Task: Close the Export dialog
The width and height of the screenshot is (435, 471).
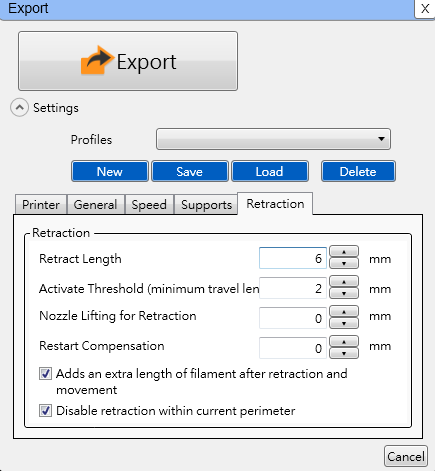Action: (x=425, y=9)
